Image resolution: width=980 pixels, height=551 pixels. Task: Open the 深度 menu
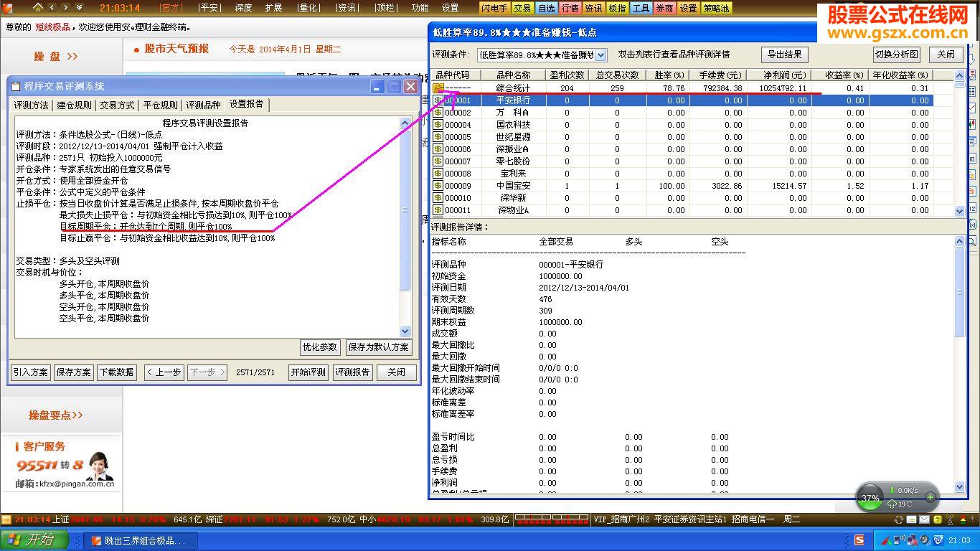(x=243, y=8)
